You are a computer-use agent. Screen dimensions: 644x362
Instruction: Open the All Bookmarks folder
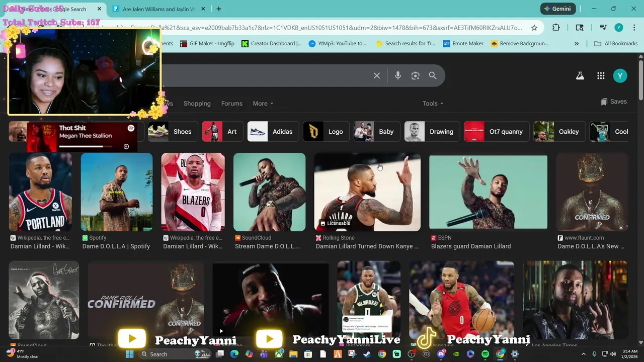coord(615,44)
